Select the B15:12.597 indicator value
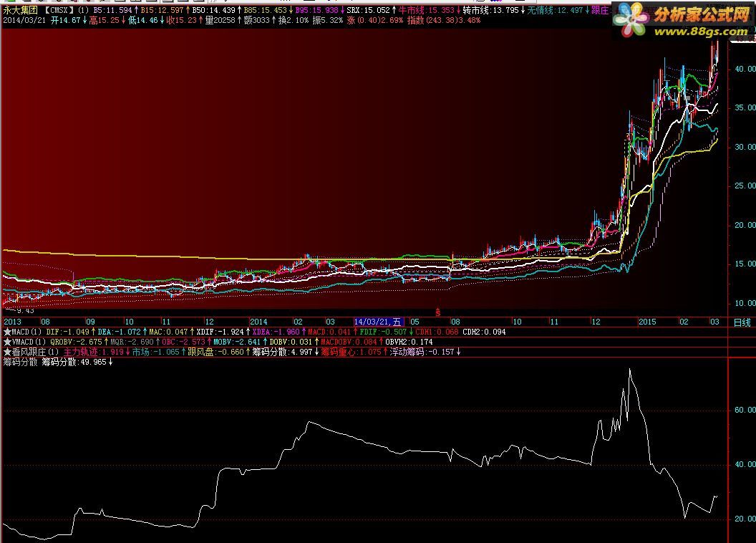756x543 pixels. [162, 10]
